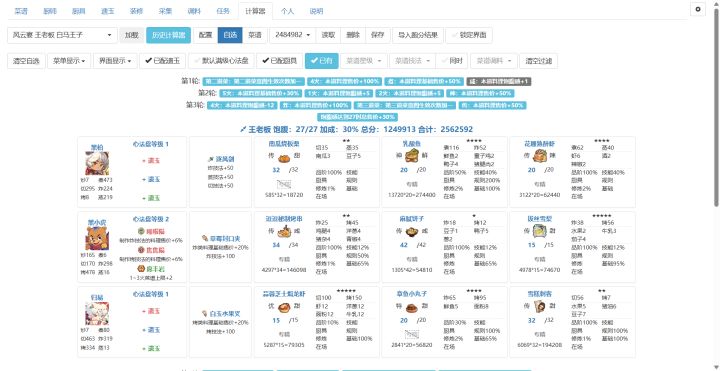Click the sold-out stamp under 南瓜烤板栗

tap(284, 185)
